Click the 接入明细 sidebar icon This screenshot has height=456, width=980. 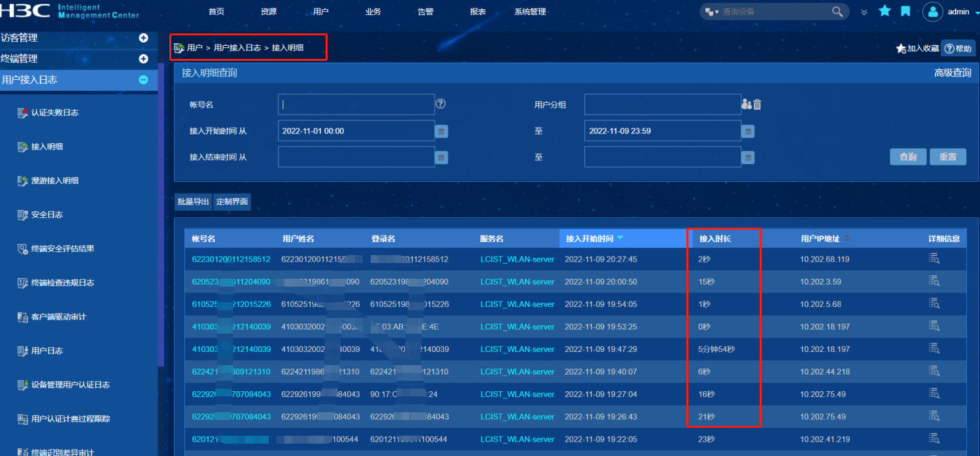tap(22, 147)
